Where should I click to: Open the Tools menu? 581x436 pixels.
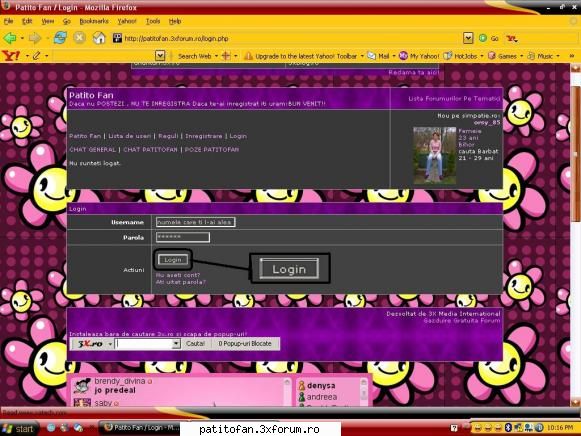[153, 21]
